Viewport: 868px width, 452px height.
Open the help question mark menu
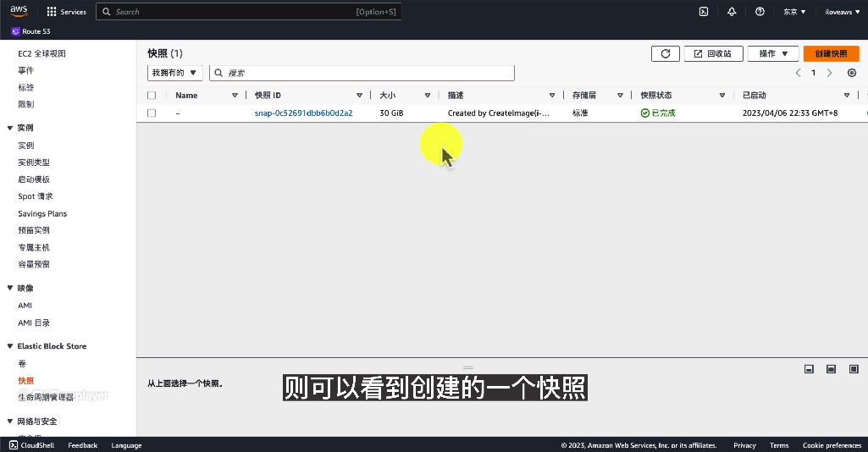[760, 12]
